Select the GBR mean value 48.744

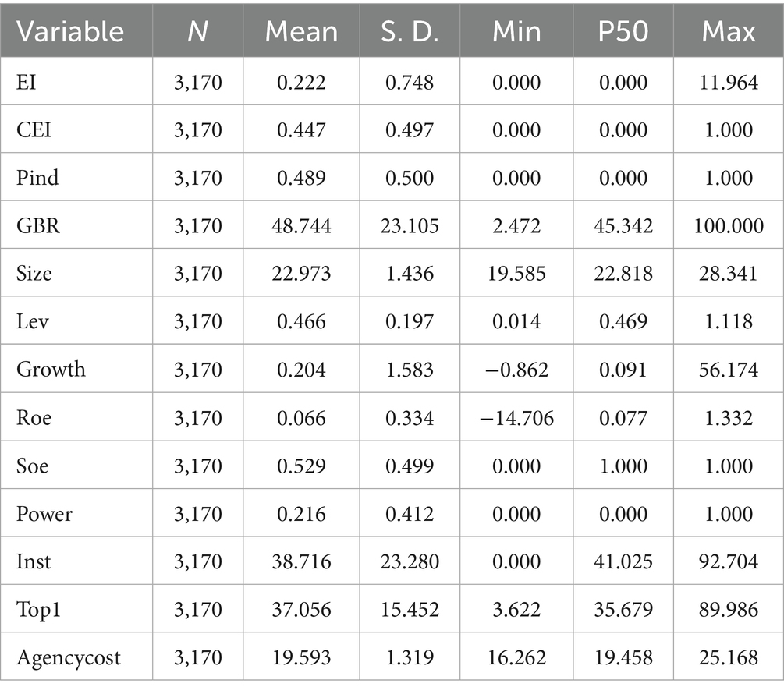pos(301,226)
